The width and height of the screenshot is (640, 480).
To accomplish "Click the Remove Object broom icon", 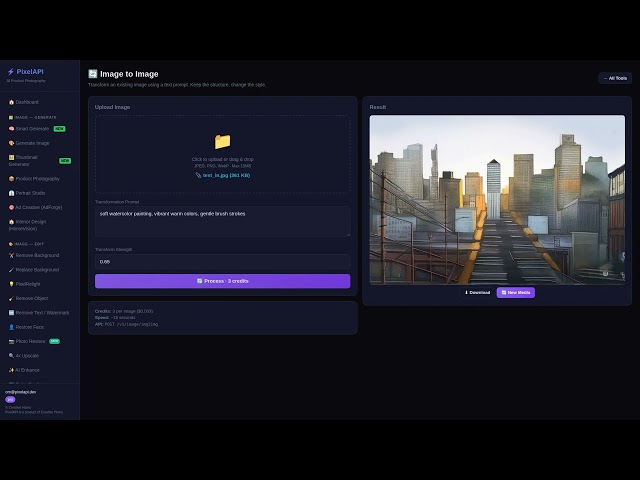I will tap(11, 298).
